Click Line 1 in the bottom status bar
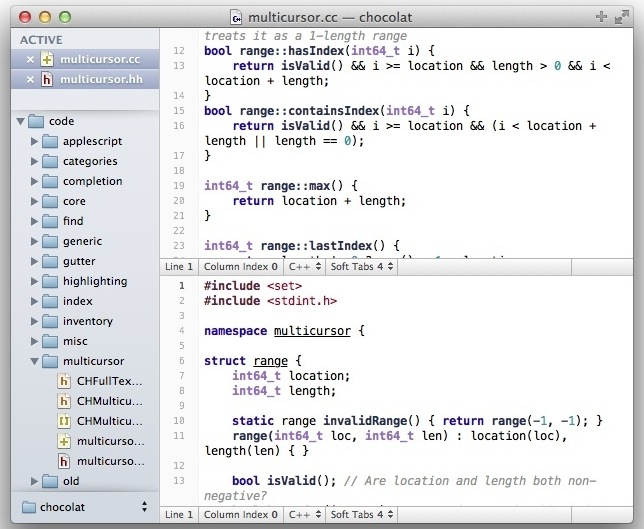644x529 pixels. pyautogui.click(x=178, y=515)
